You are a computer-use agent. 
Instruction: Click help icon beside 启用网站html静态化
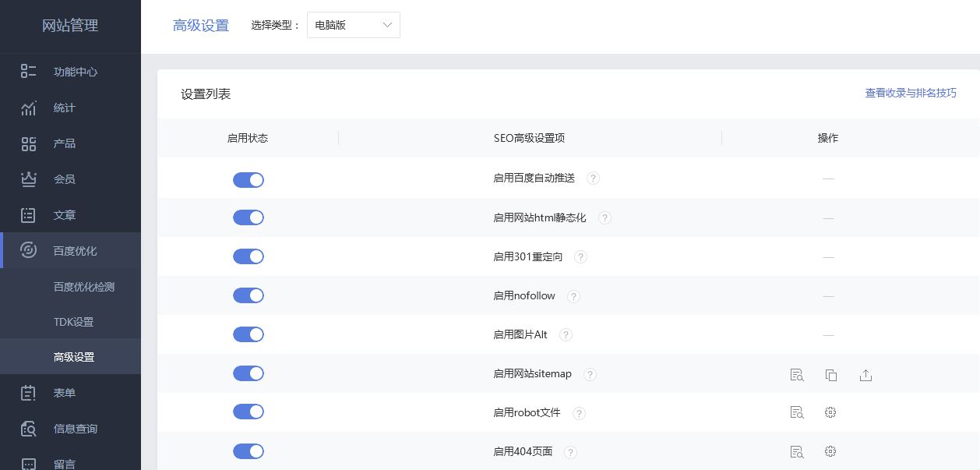coord(605,217)
